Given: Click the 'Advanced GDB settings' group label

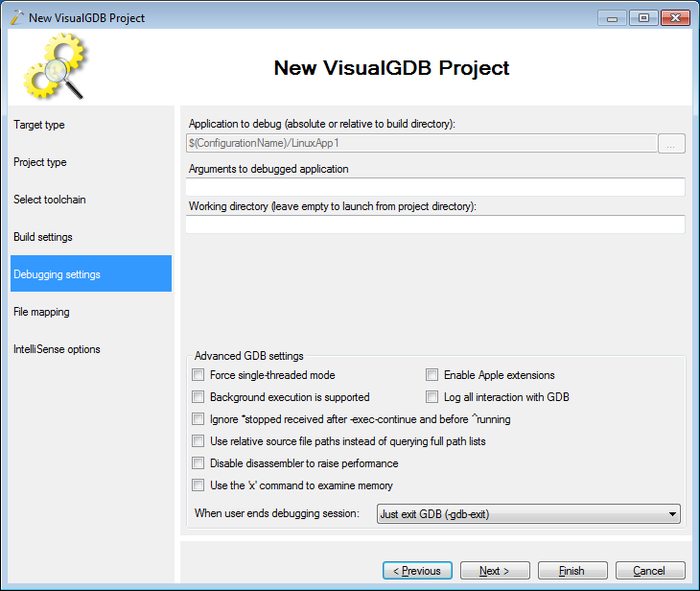Looking at the screenshot, I should pos(249,356).
